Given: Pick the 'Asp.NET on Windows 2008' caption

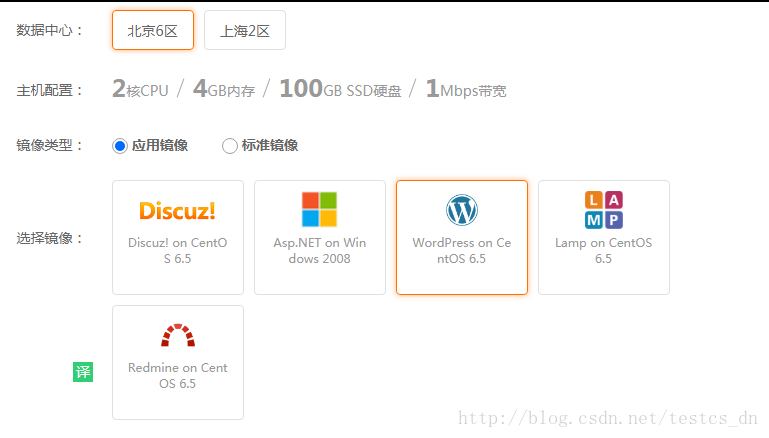Looking at the screenshot, I should tap(320, 250).
